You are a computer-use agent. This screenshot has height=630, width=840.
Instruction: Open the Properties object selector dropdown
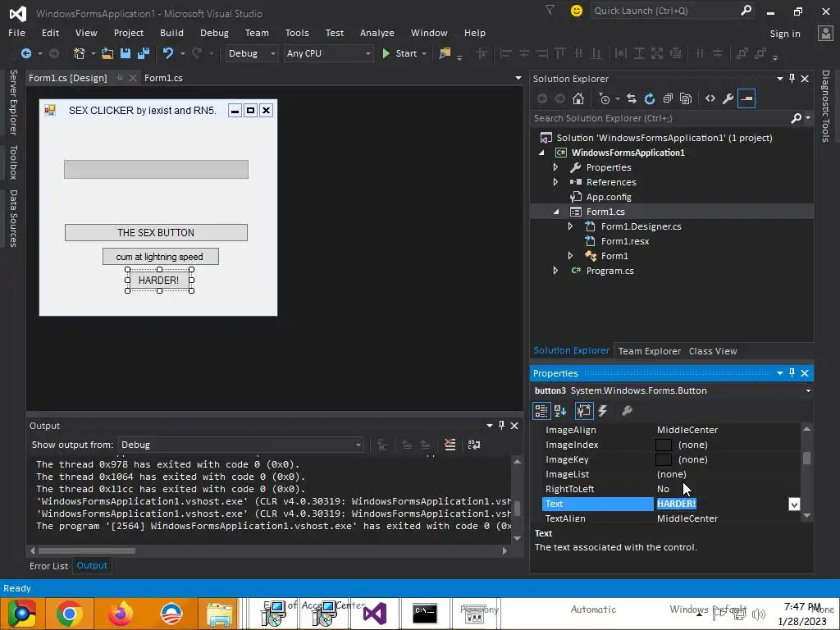click(808, 391)
